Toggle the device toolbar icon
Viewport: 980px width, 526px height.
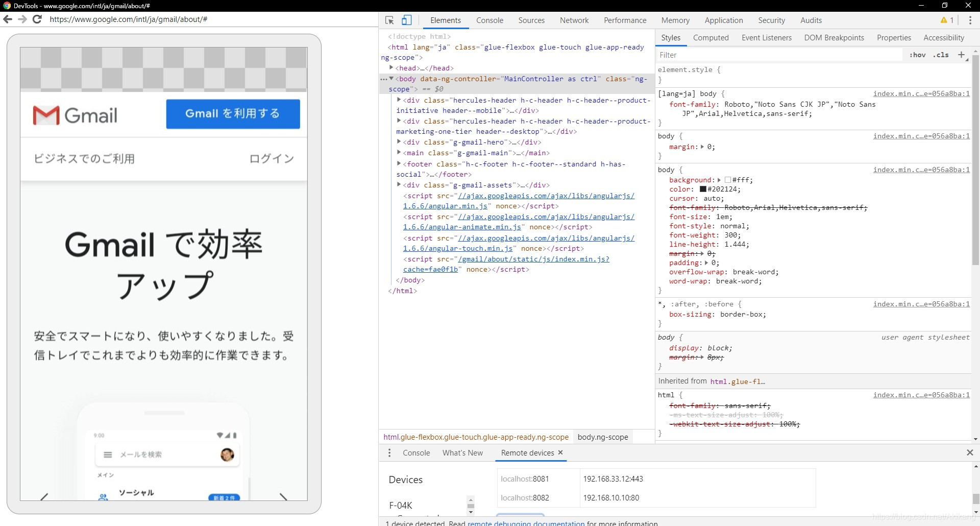click(x=407, y=20)
